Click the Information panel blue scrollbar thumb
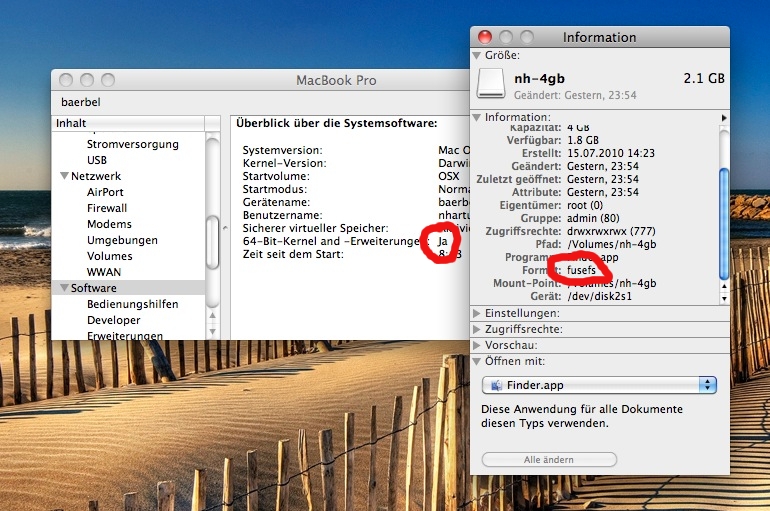 [724, 224]
